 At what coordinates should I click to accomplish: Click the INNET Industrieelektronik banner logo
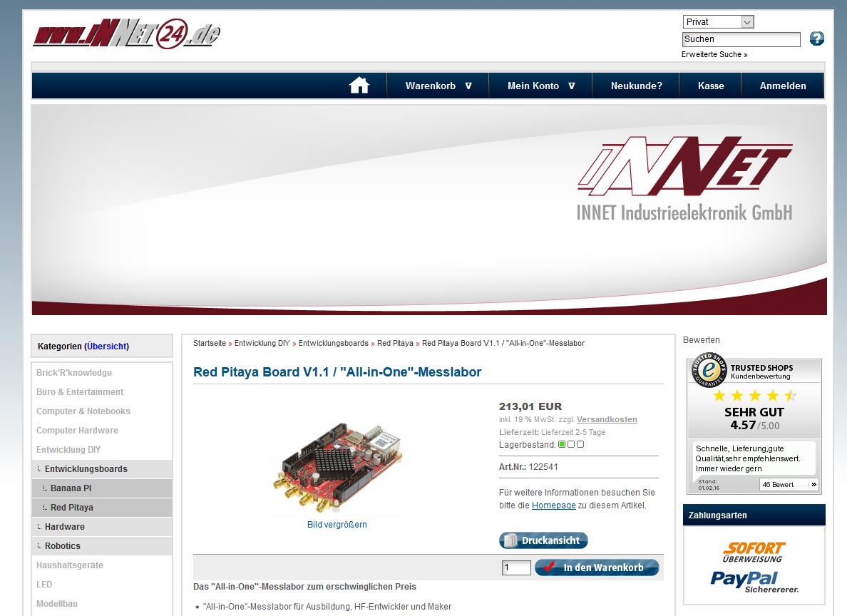click(x=684, y=179)
